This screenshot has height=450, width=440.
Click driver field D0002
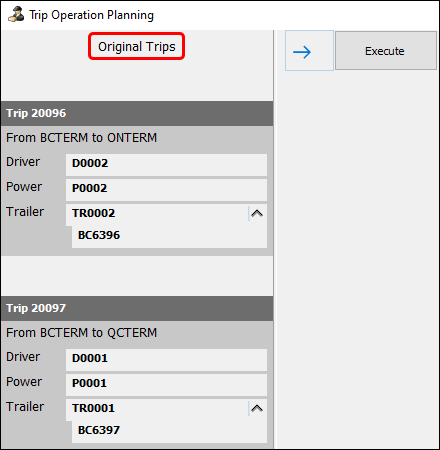(166, 164)
